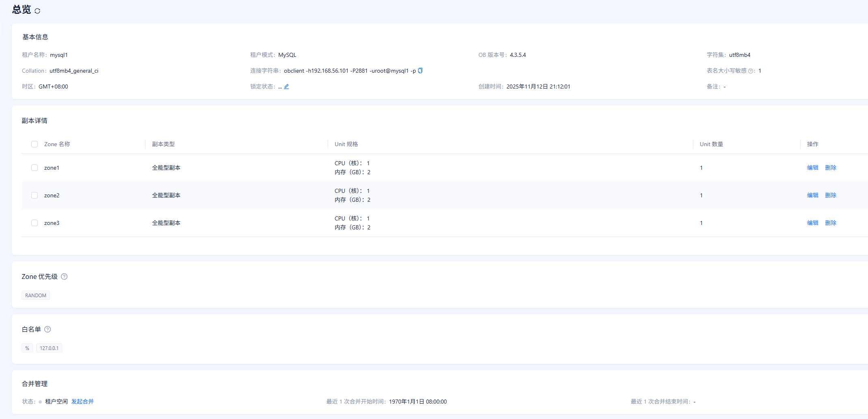
Task: Select all zones with header checkbox
Action: point(35,144)
